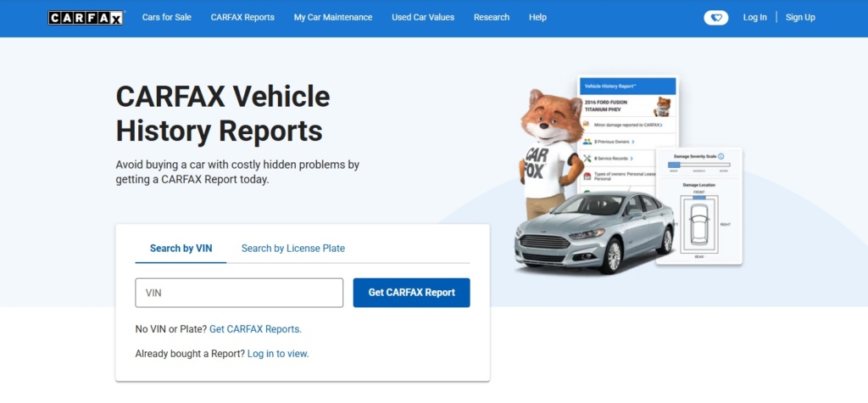Open the Cars for Sale menu
Viewport: 868px width, 403px height.
coord(166,18)
